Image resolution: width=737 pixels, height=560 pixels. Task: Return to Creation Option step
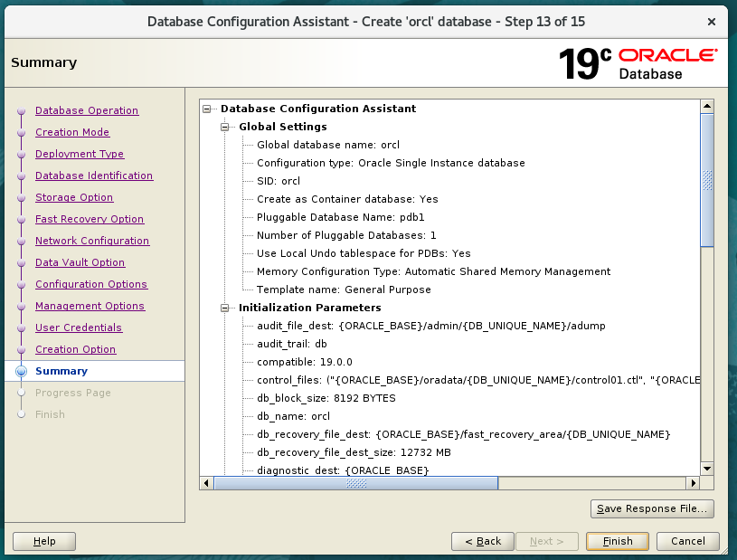tap(76, 349)
